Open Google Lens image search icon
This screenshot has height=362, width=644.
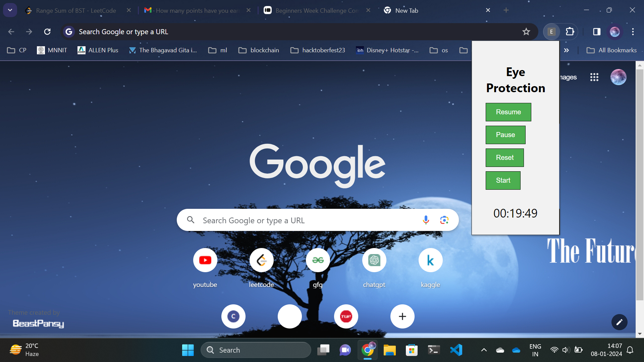[444, 220]
